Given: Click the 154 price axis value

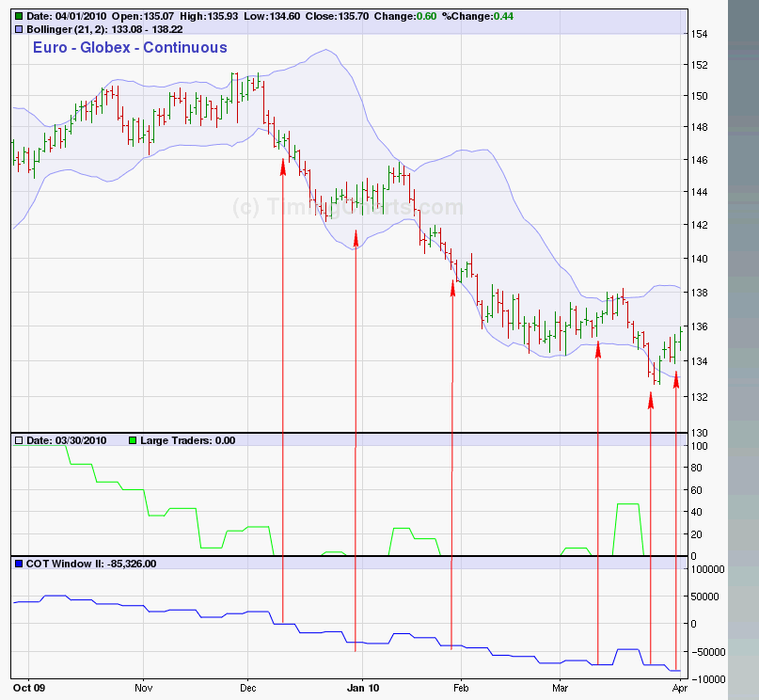Looking at the screenshot, I should pyautogui.click(x=699, y=34).
